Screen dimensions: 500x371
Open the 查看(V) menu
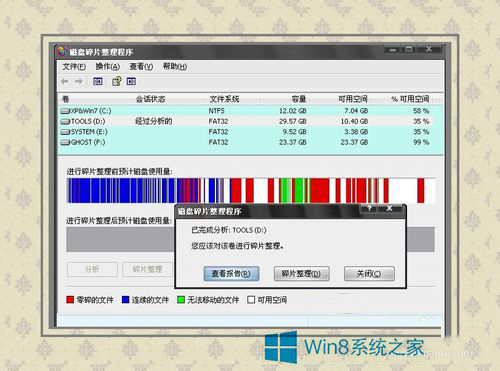click(141, 67)
